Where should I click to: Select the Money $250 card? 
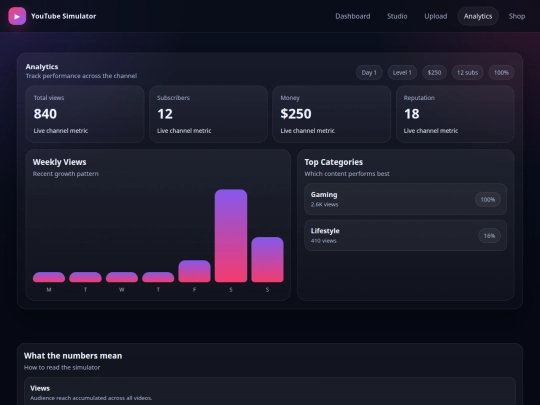331,114
